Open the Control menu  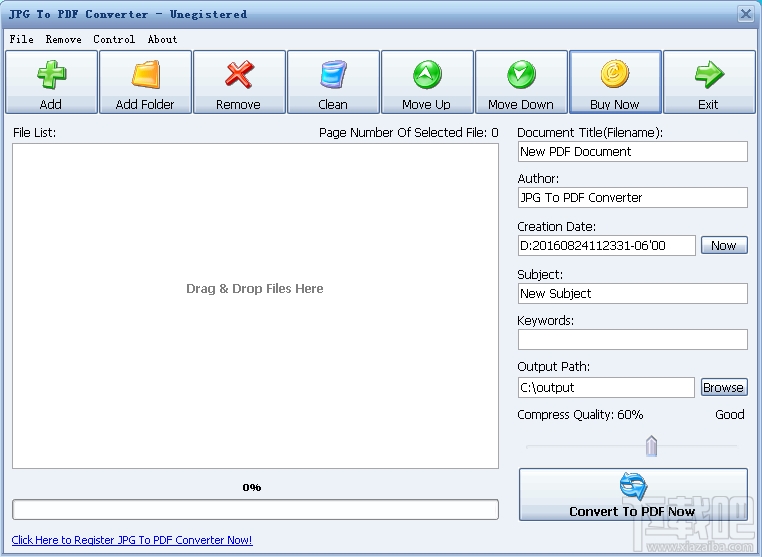pos(114,39)
